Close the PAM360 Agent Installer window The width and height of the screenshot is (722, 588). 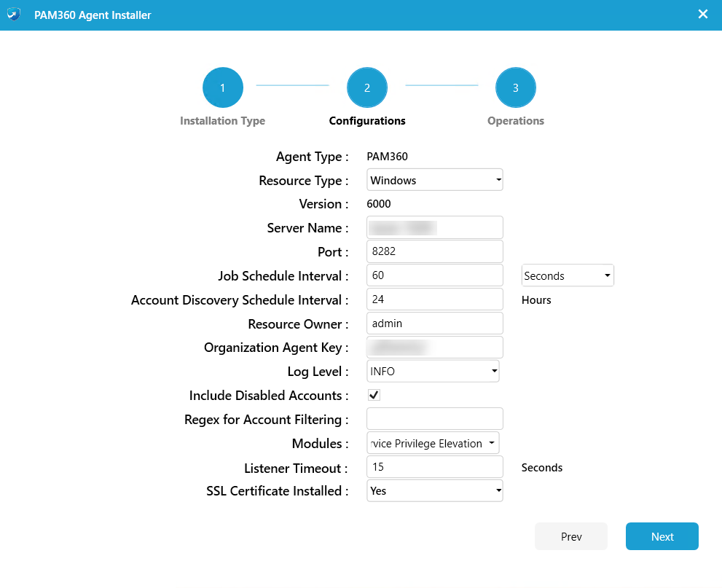click(x=702, y=15)
